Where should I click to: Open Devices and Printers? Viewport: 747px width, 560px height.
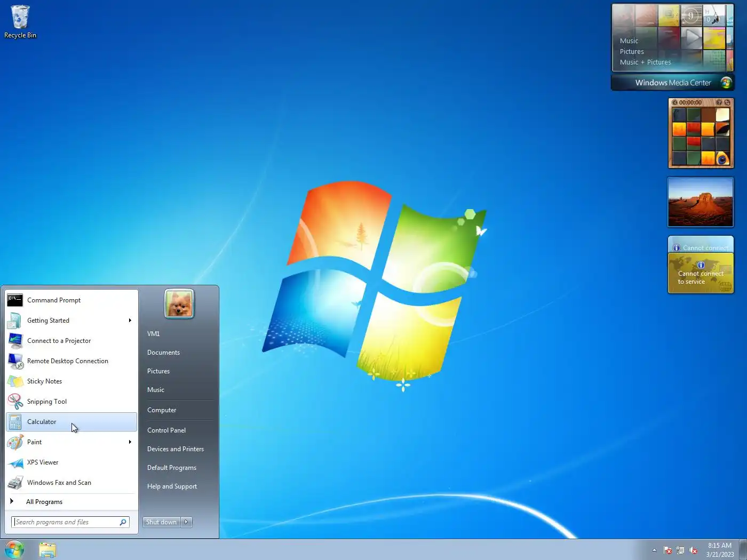179,449
